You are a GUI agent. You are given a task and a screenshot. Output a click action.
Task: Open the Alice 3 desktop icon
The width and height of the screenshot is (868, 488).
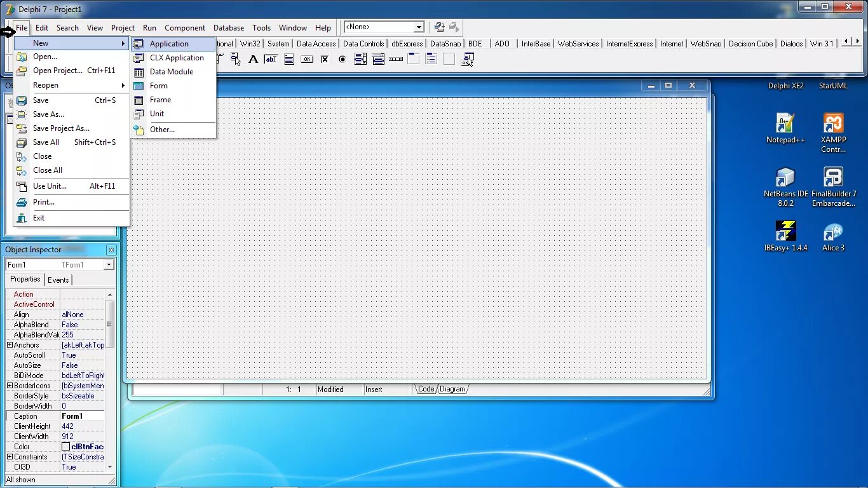coord(833,236)
